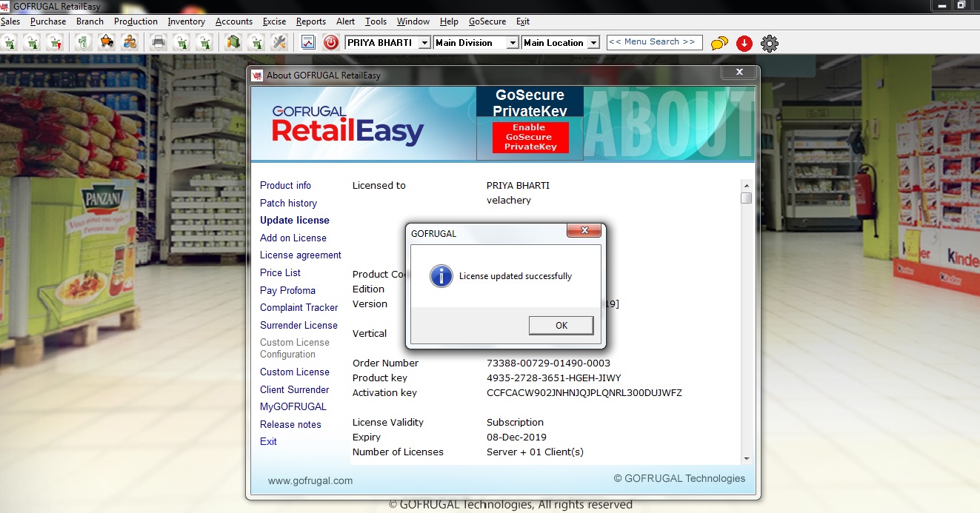The height and width of the screenshot is (513, 980).
Task: Open the Sales menu
Action: tap(10, 21)
